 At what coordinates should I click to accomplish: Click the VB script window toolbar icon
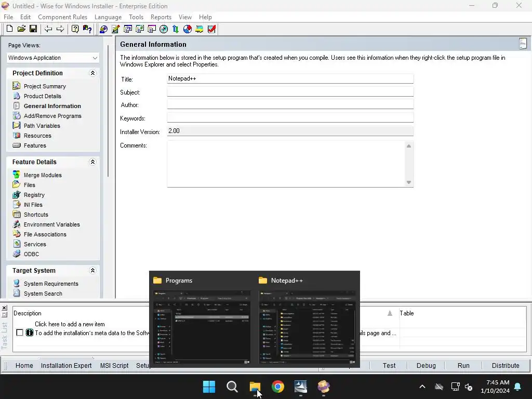(128, 29)
